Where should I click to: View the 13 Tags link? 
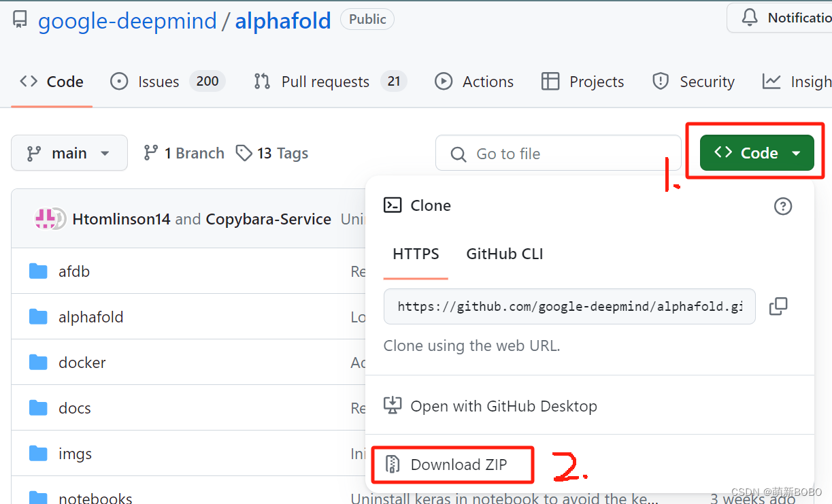pyautogui.click(x=272, y=153)
